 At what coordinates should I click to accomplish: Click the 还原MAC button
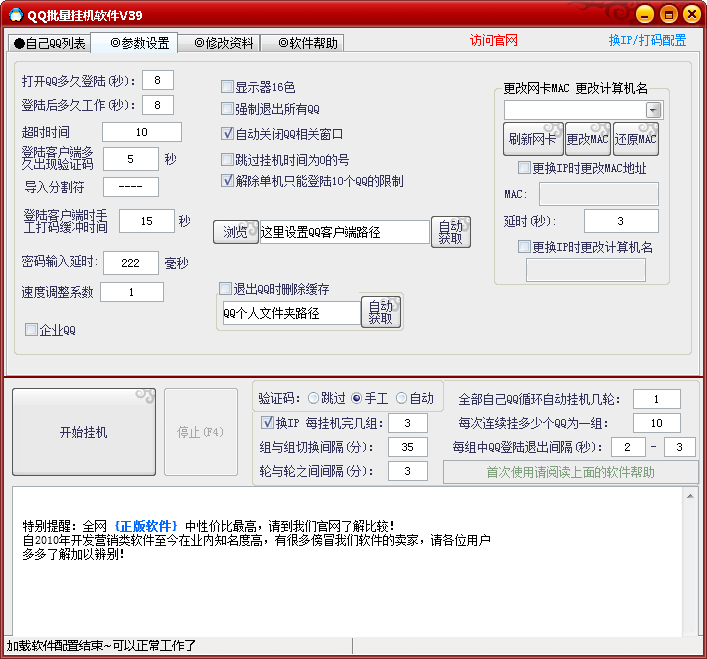pos(635,139)
